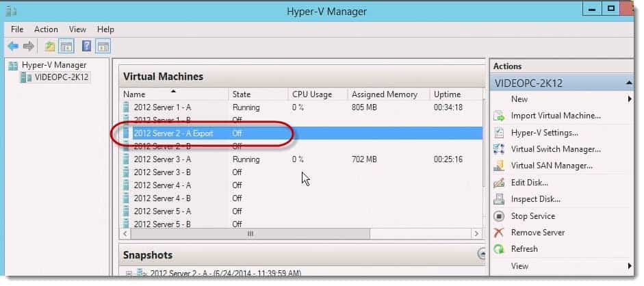Image resolution: width=644 pixels, height=286 pixels.
Task: Click the Back arrow toolbar icon
Action: (x=13, y=47)
